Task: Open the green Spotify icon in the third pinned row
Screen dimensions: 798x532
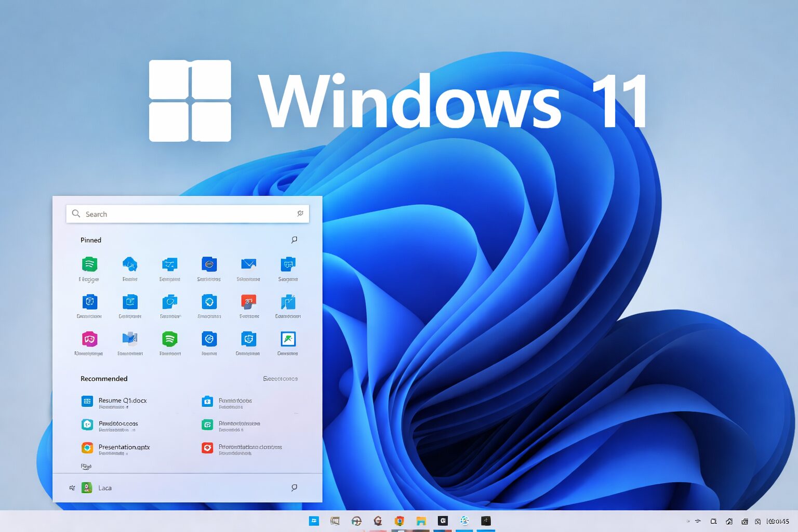Action: point(169,340)
